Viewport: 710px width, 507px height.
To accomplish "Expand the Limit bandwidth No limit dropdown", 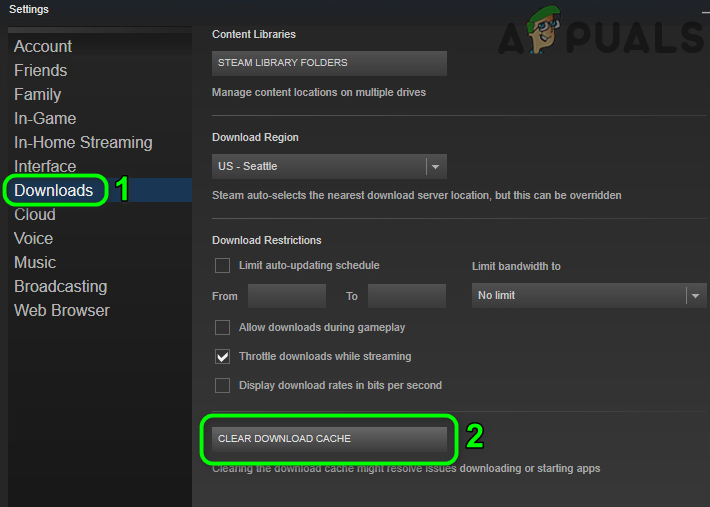I will pos(589,296).
